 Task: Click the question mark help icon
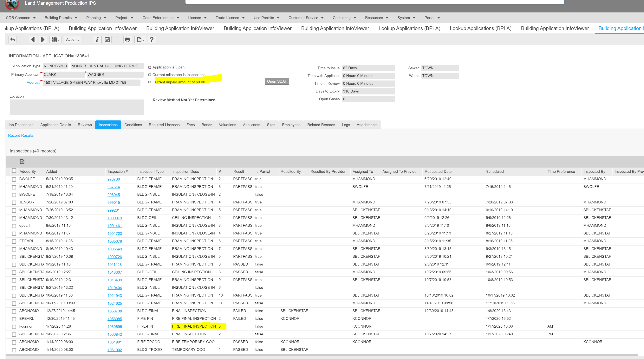coord(152,40)
